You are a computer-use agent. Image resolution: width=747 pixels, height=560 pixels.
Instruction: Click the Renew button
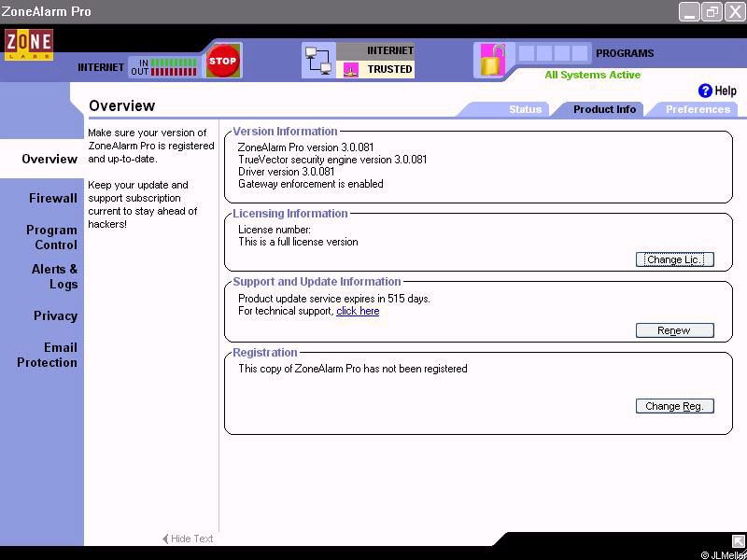[x=674, y=330]
